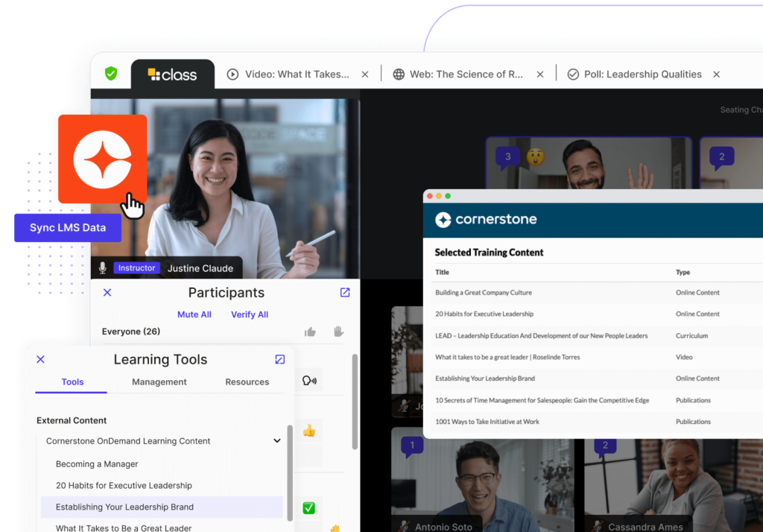Click the speech bubble badge showing 3
This screenshot has width=763, height=532.
pyautogui.click(x=508, y=156)
